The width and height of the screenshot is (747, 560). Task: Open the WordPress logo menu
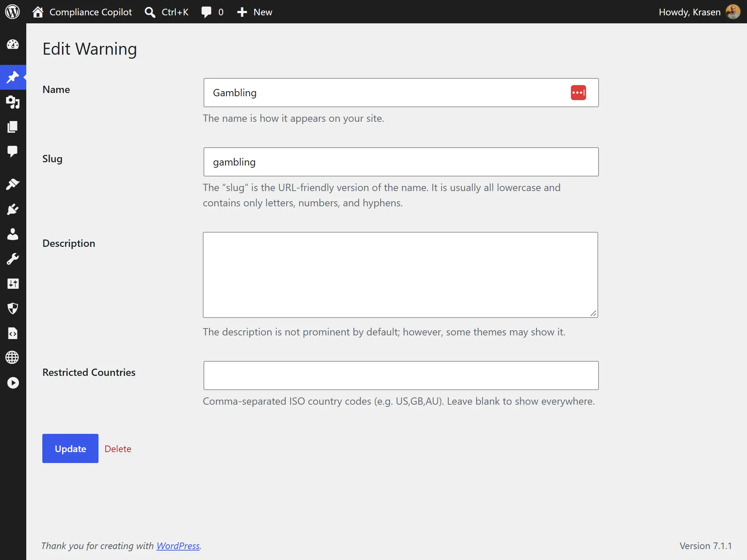pos(12,12)
